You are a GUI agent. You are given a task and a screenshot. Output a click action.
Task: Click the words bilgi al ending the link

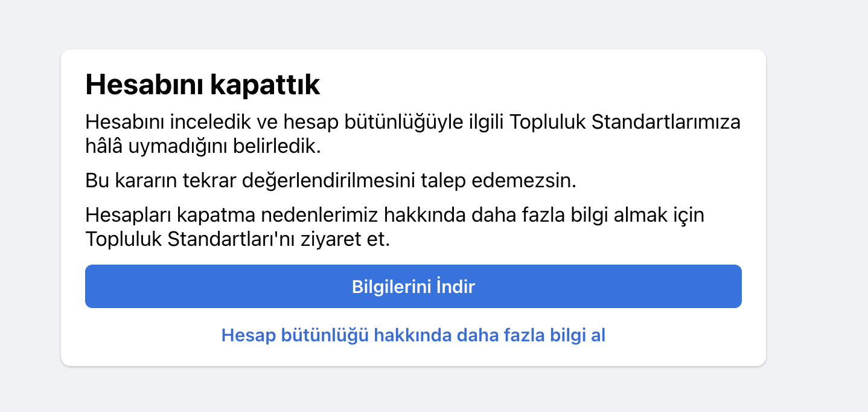point(578,335)
